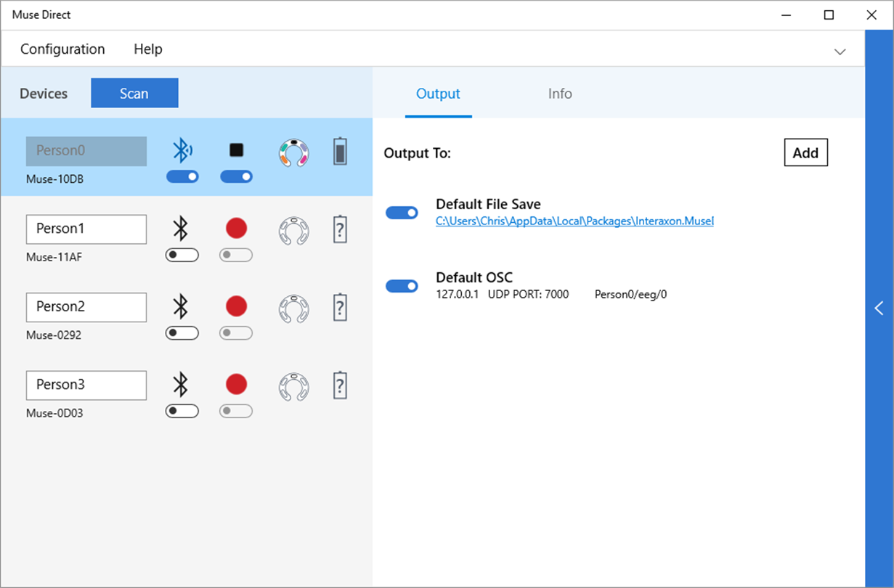
Task: Turn off the Default OSC output toggle
Action: point(402,286)
